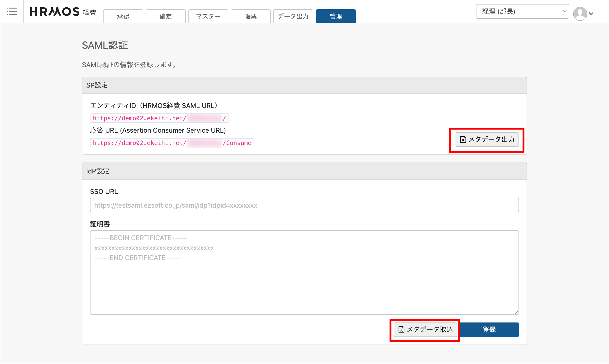Select the マスター tab

tap(208, 16)
